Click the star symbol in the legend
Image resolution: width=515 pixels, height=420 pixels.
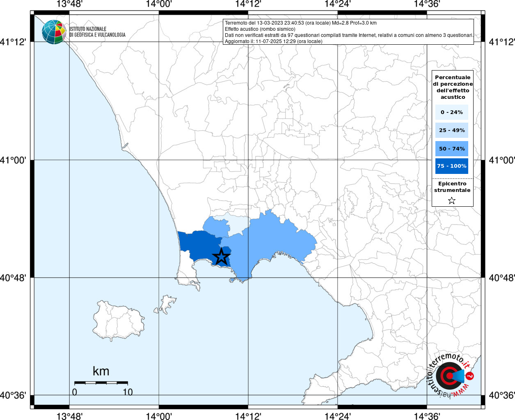click(452, 201)
